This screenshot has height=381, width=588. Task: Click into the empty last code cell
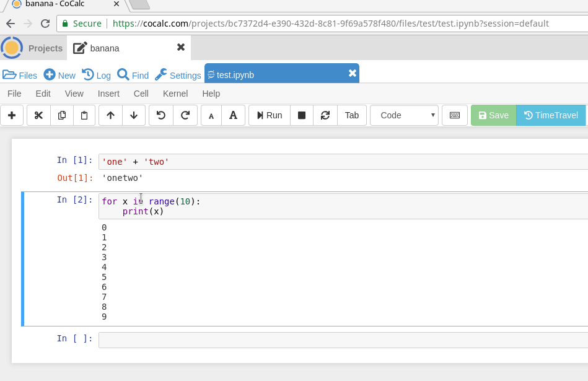(x=343, y=340)
